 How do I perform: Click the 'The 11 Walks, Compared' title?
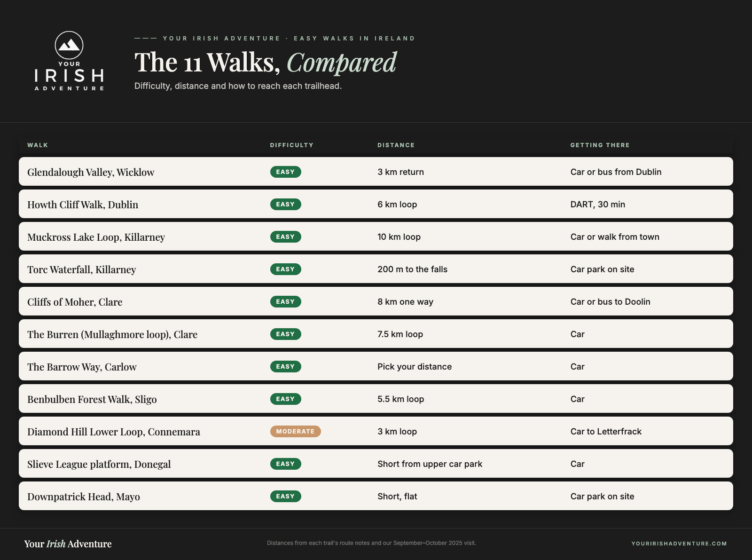click(x=266, y=63)
